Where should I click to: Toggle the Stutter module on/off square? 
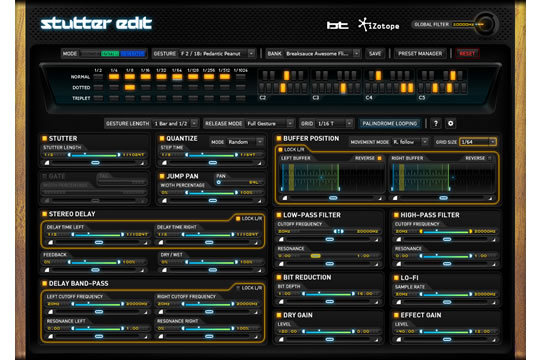click(44, 138)
